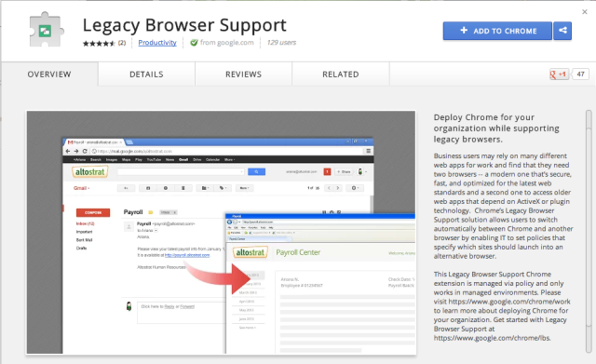Click the (2) ratings count

122,43
